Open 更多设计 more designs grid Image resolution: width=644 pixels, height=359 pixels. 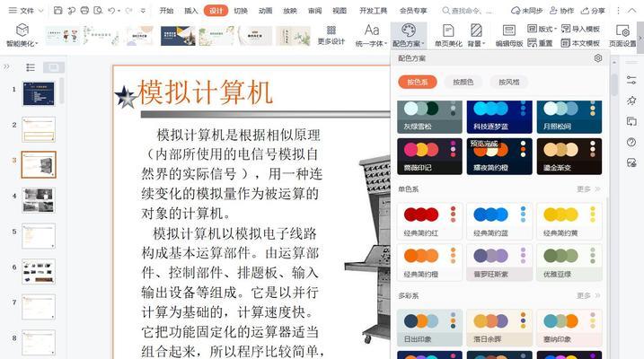point(331,35)
